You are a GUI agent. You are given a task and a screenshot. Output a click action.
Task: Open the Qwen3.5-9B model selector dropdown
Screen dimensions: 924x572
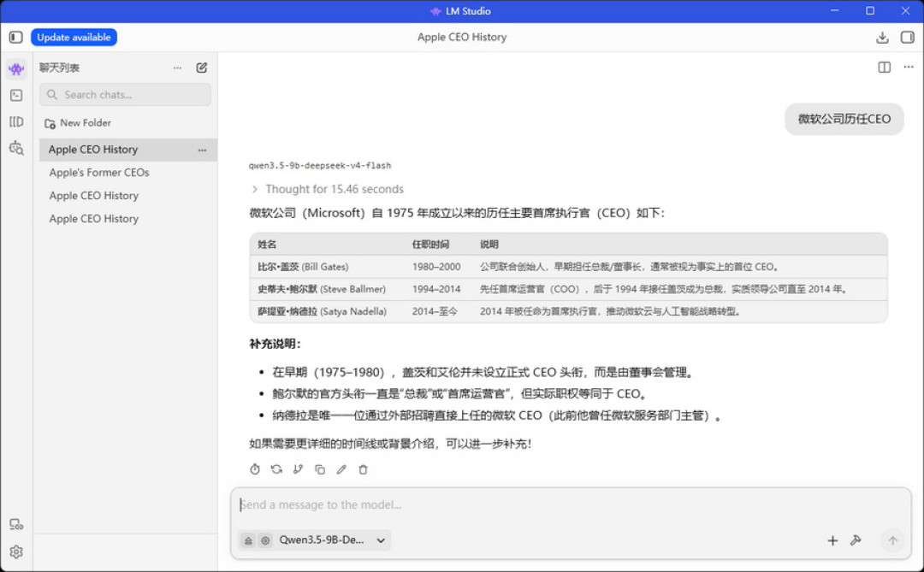coord(331,540)
